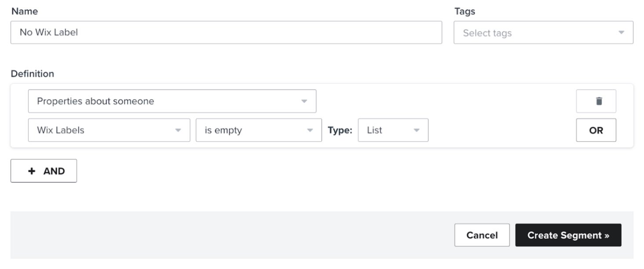Click the arrow on the is empty dropdown

click(x=310, y=130)
